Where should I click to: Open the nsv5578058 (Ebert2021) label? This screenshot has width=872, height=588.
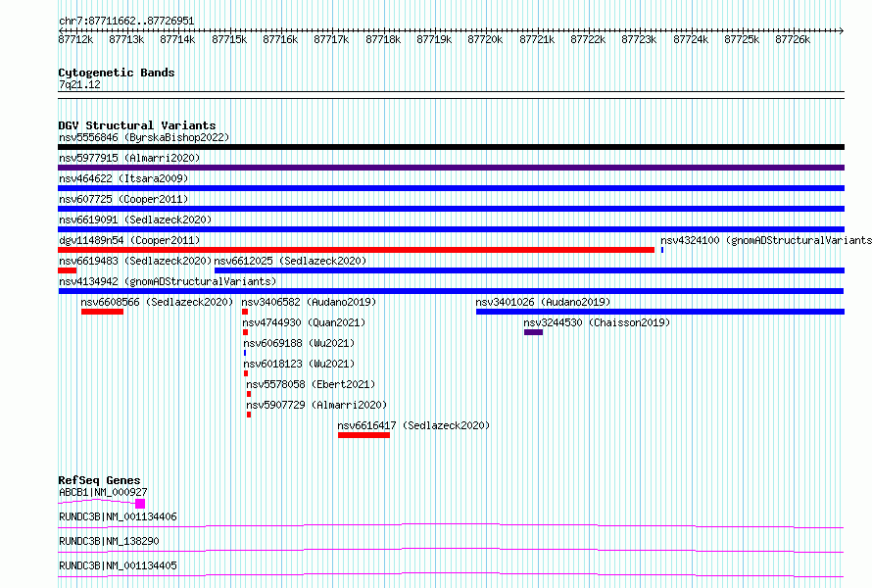(x=311, y=384)
